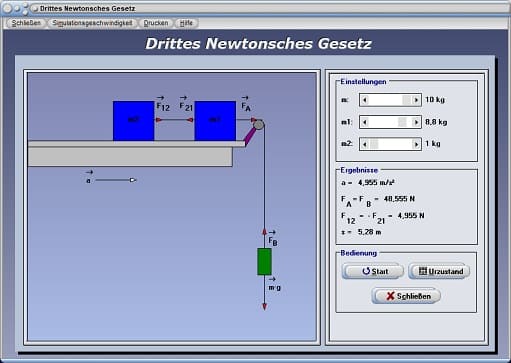Click the Ergebnisse group heading
The image size is (511, 363).
[x=359, y=170]
